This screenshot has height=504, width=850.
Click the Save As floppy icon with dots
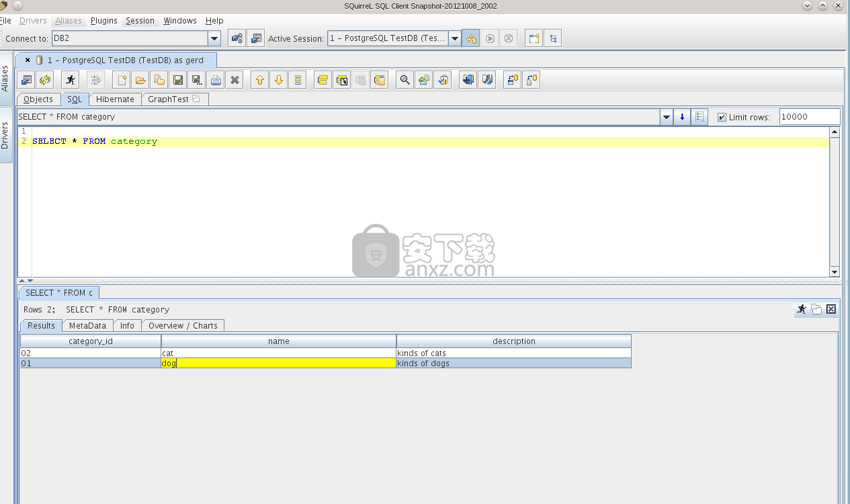pos(197,80)
